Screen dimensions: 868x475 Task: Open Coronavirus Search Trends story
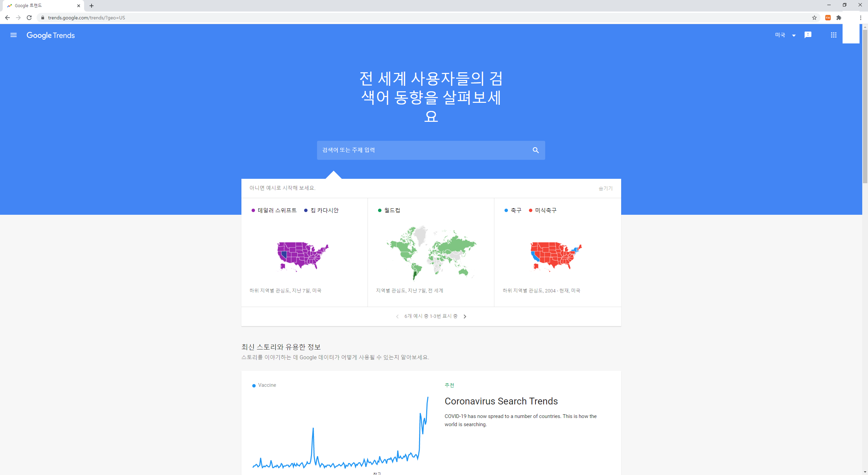tap(501, 401)
